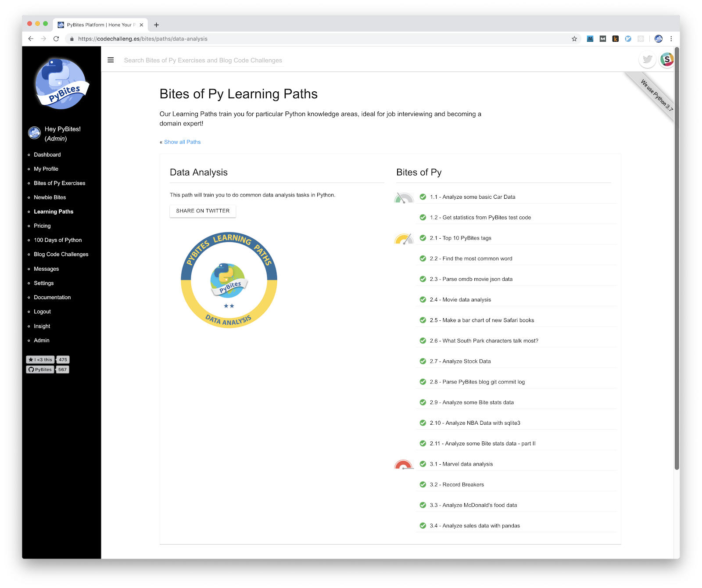Reload the page with refresh icon
Viewport: 702px width, 588px height.
tap(56, 39)
